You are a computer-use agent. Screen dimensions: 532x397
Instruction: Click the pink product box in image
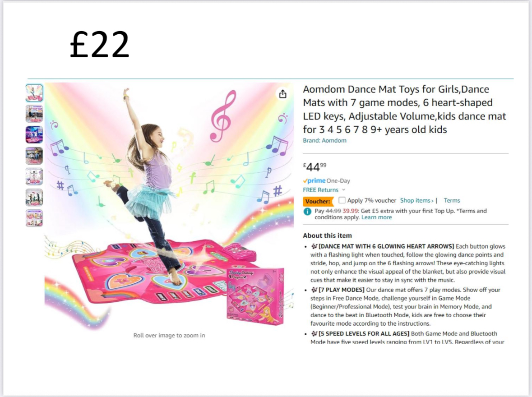(x=255, y=295)
